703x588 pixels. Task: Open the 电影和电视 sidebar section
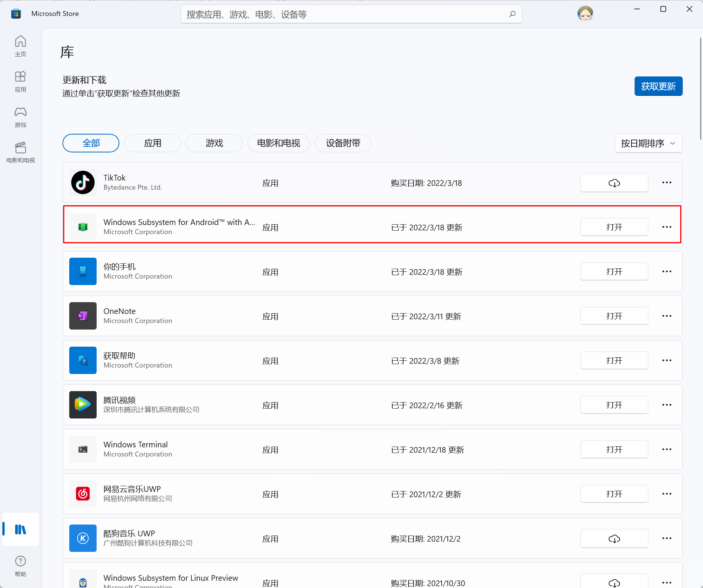pyautogui.click(x=21, y=152)
